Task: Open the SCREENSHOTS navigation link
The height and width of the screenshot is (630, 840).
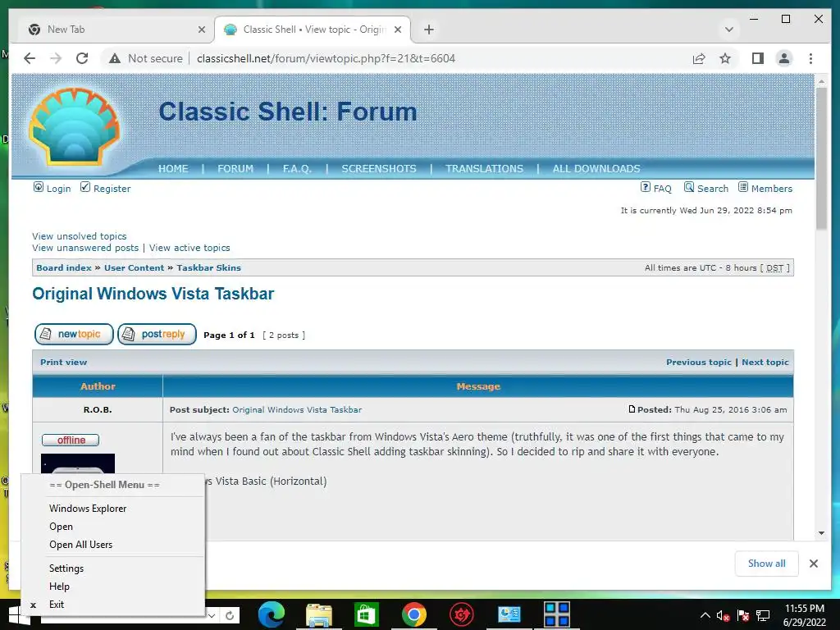Action: (x=379, y=169)
